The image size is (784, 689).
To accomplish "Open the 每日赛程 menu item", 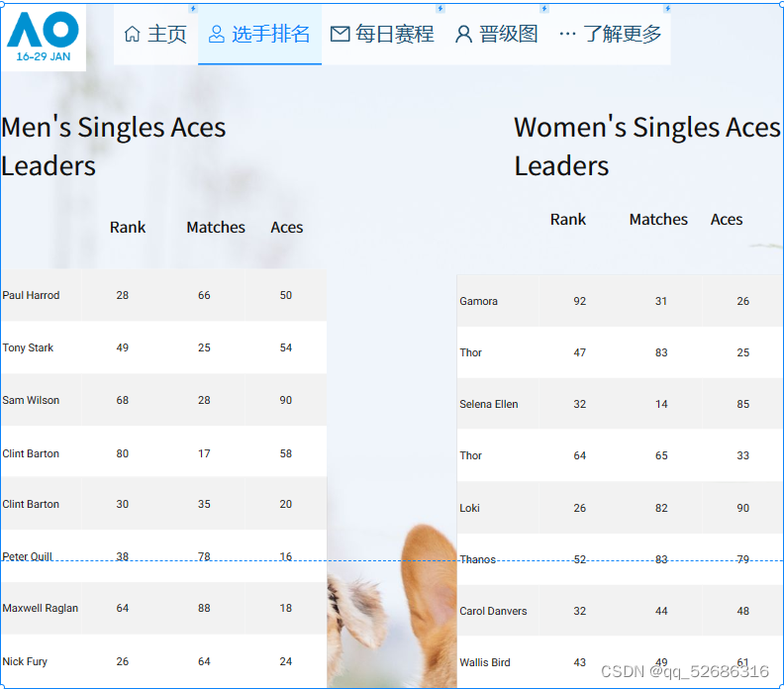I will [383, 35].
